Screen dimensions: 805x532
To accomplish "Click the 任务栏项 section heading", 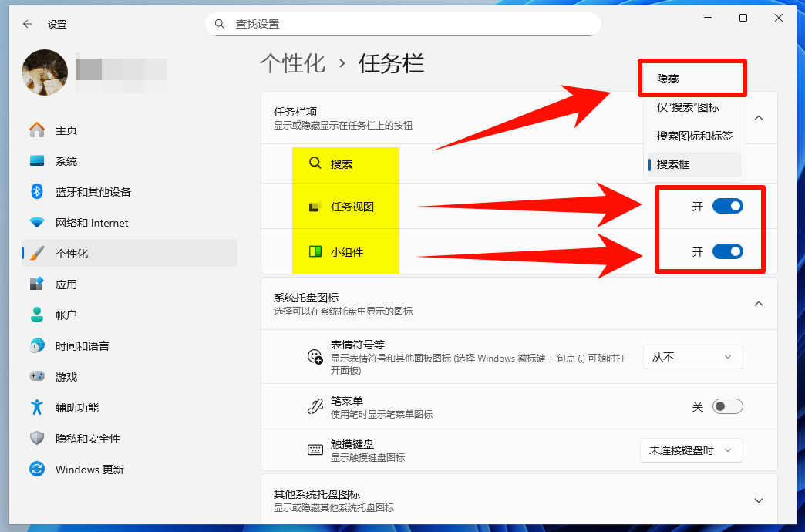I will tap(295, 112).
